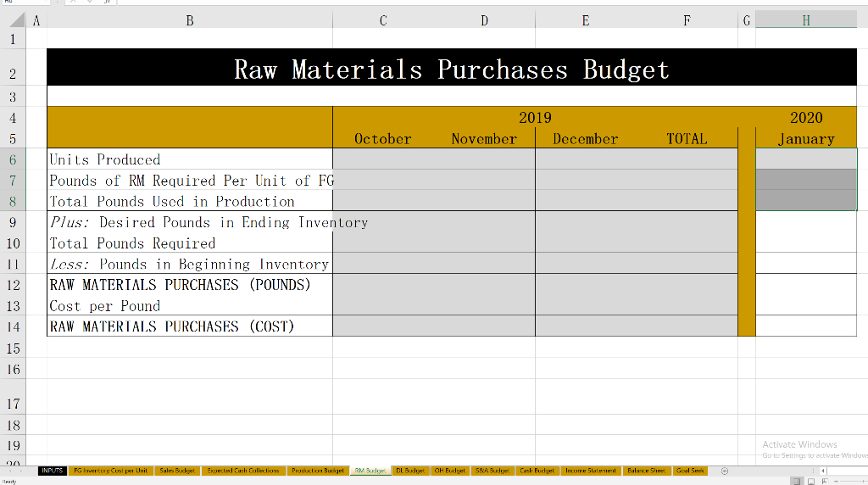Select column A header

36,20
